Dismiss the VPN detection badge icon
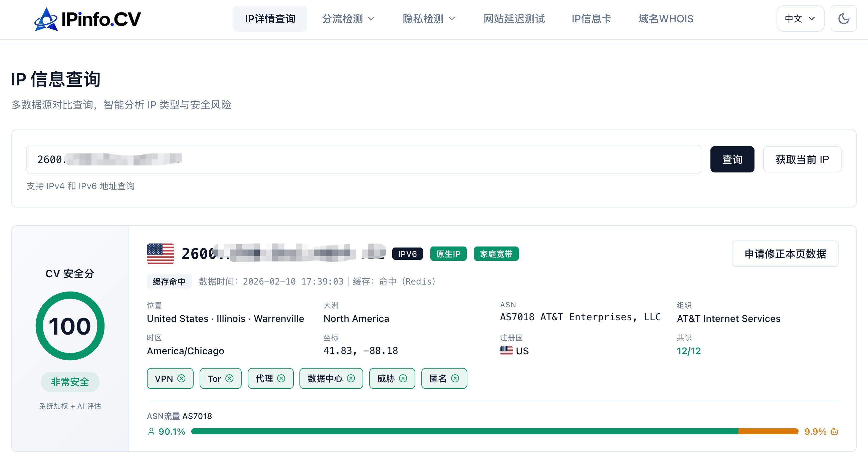 [181, 378]
